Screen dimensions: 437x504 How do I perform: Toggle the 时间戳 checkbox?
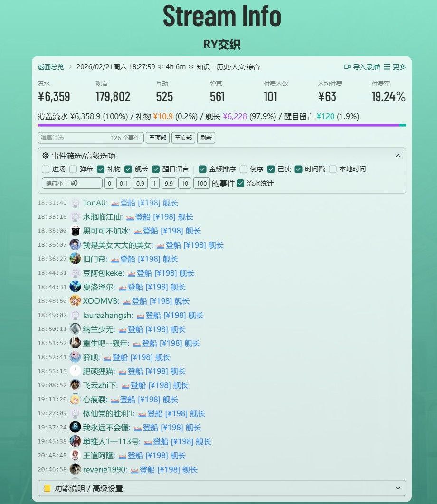(x=299, y=169)
